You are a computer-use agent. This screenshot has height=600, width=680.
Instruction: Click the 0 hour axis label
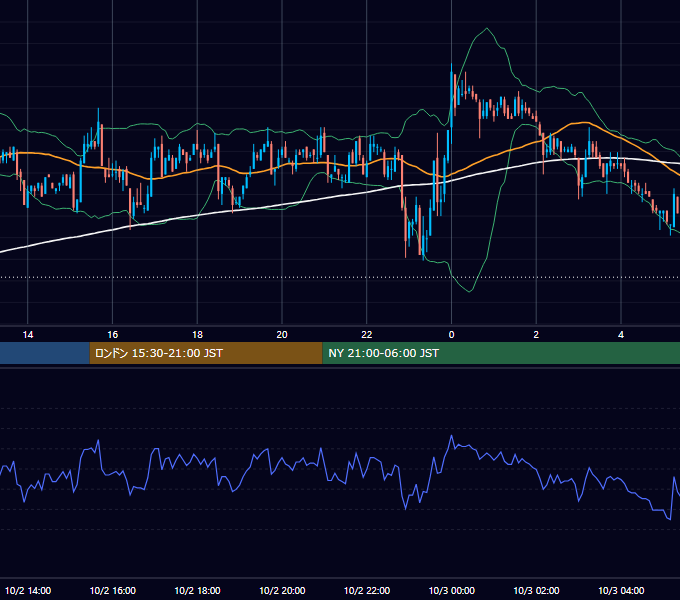pyautogui.click(x=451, y=335)
